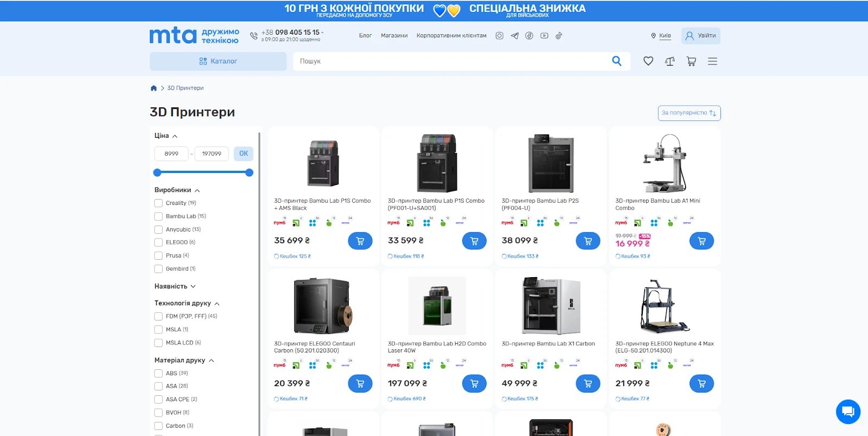Open the shopping cart in header

pos(691,61)
